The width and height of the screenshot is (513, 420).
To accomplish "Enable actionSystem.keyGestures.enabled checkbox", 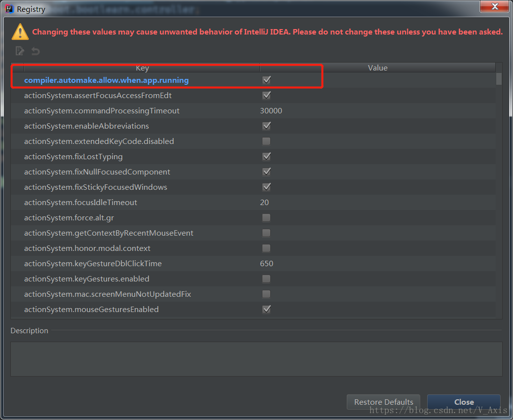I will (x=266, y=279).
